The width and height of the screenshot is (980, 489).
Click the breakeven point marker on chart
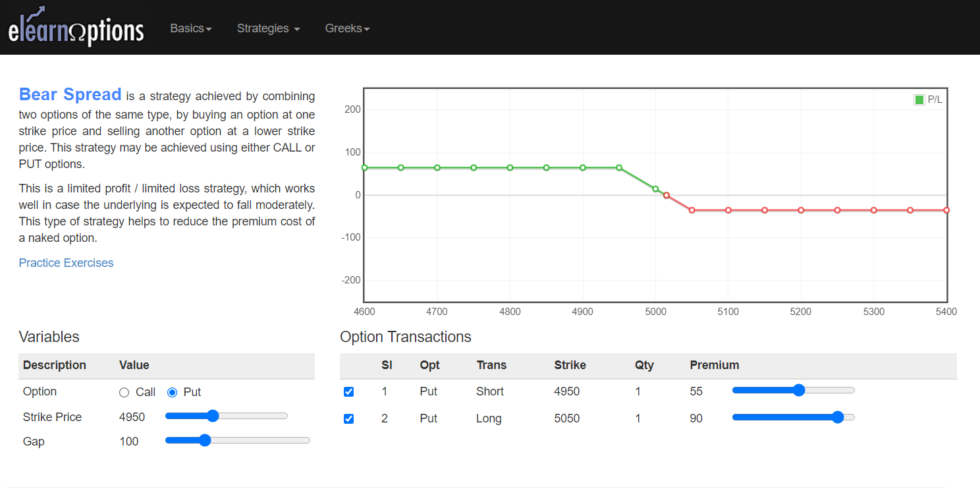tap(667, 195)
